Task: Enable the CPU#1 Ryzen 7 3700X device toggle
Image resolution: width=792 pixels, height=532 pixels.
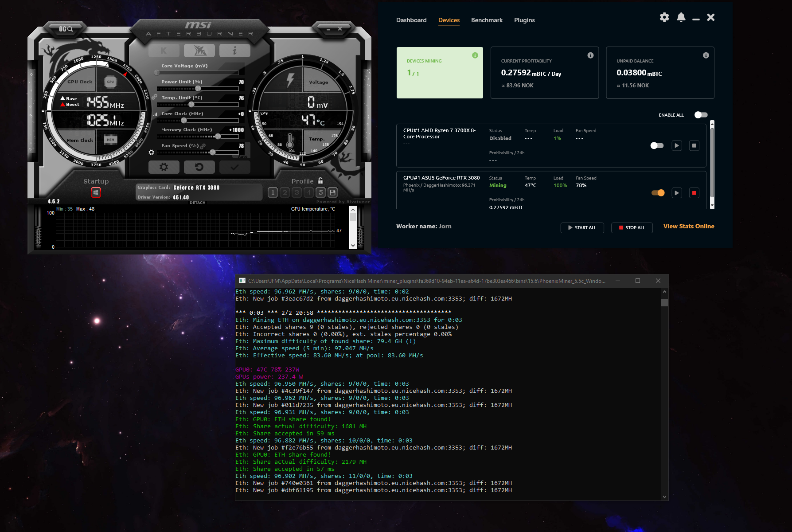Action: click(x=657, y=145)
